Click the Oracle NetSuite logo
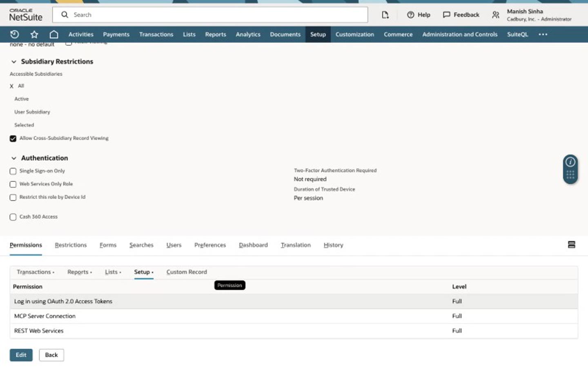The height and width of the screenshot is (368, 588). pos(26,15)
